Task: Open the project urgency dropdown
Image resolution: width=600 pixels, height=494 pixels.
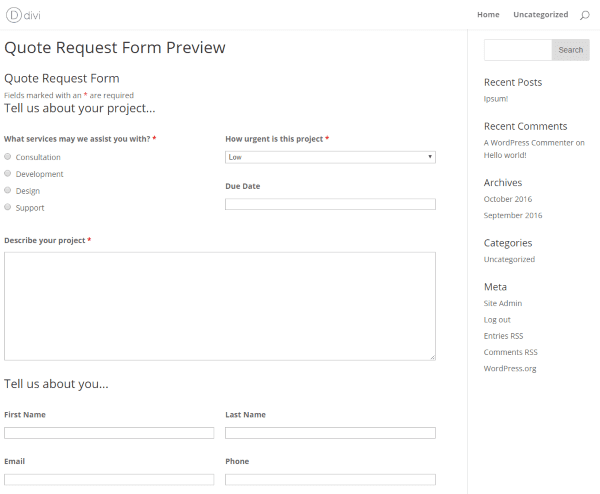Action: tap(330, 157)
